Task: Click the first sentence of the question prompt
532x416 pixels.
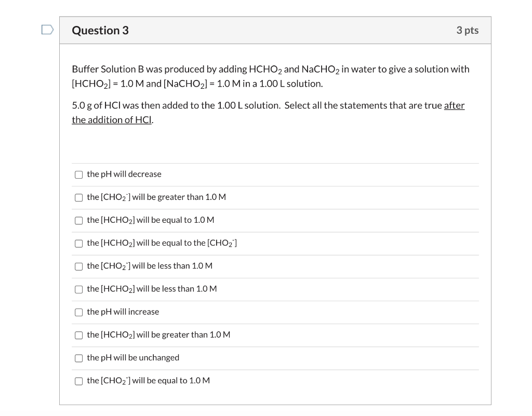Action: (260, 69)
